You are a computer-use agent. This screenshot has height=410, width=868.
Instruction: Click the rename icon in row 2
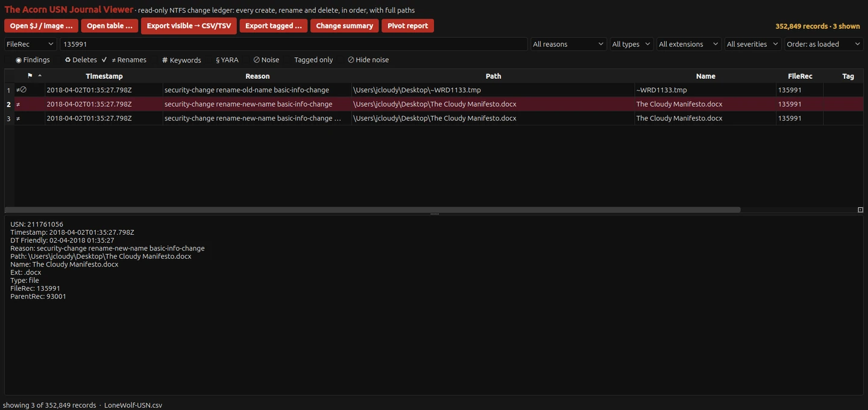[x=18, y=104]
